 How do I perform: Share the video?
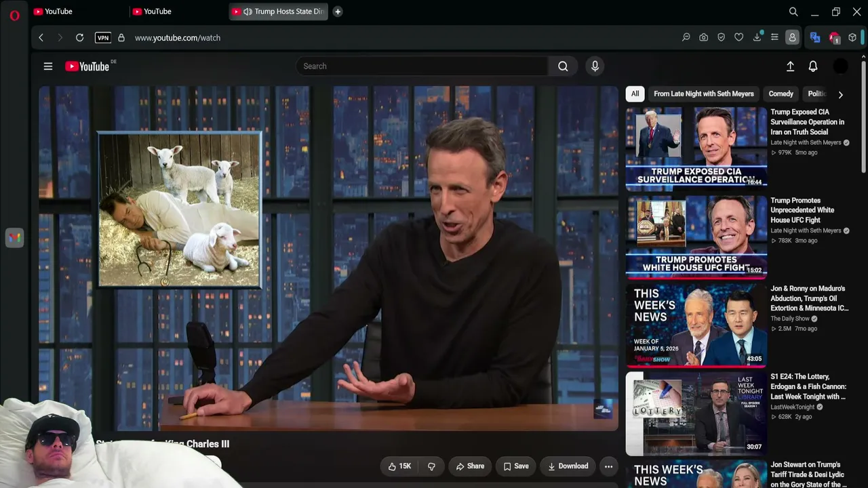pyautogui.click(x=470, y=466)
